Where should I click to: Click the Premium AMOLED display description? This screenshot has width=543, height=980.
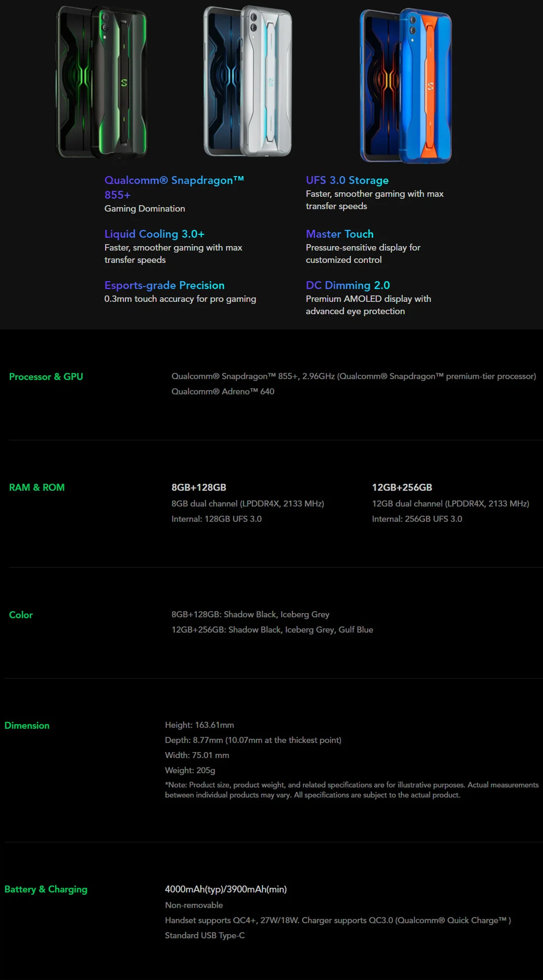pos(368,305)
